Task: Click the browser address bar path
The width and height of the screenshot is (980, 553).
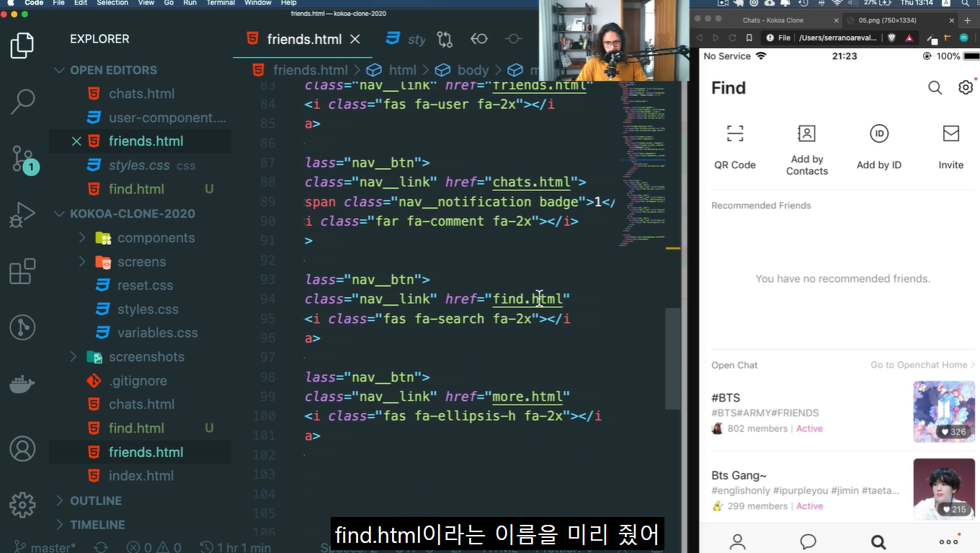Action: pos(838,37)
